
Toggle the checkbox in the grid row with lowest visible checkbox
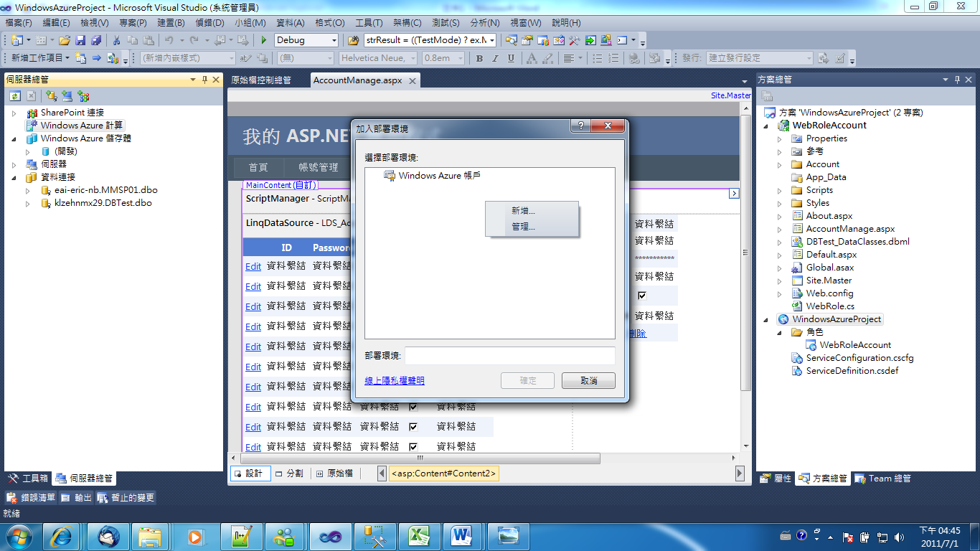tap(413, 446)
